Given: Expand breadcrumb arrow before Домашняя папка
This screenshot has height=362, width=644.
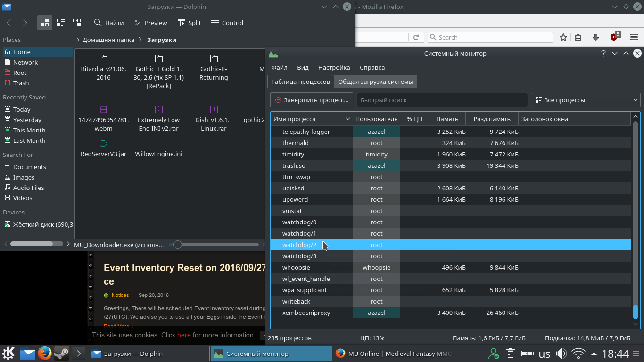Looking at the screenshot, I should click(x=78, y=40).
